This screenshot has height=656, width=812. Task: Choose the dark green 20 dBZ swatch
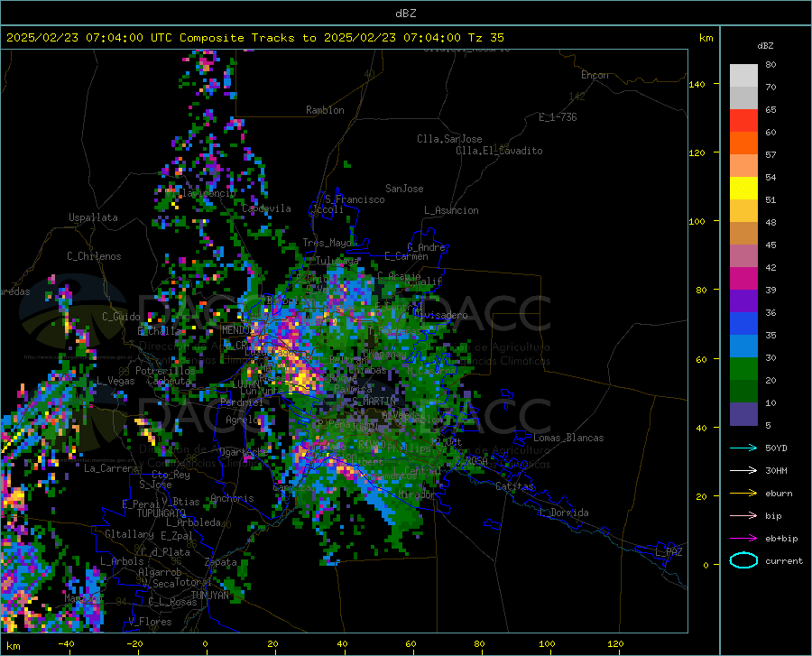[743, 392]
